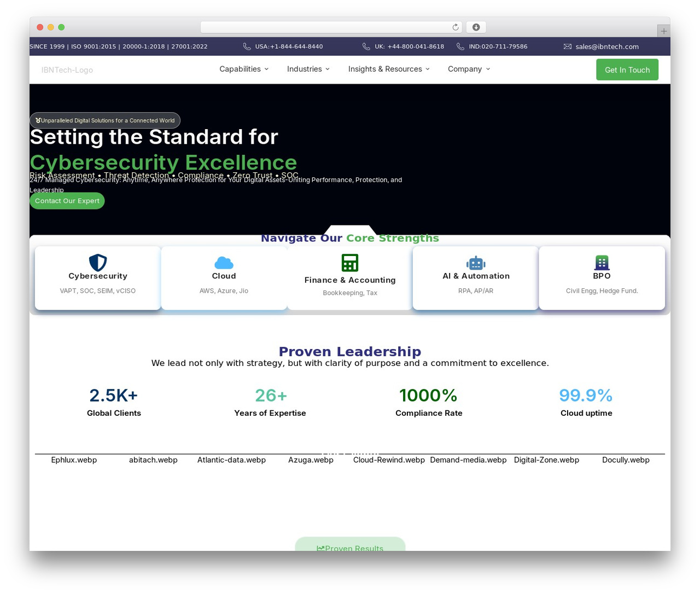The image size is (700, 593).
Task: Click the envelope icon beside sales email
Action: coord(568,46)
